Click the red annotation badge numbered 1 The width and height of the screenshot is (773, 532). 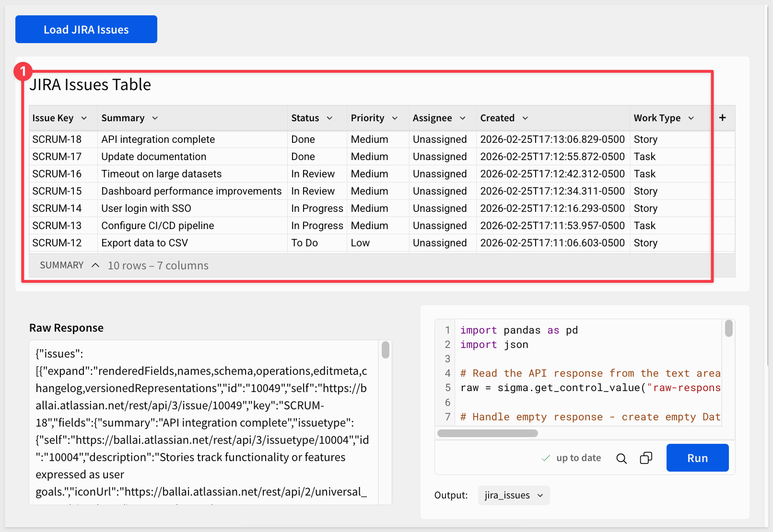point(23,72)
